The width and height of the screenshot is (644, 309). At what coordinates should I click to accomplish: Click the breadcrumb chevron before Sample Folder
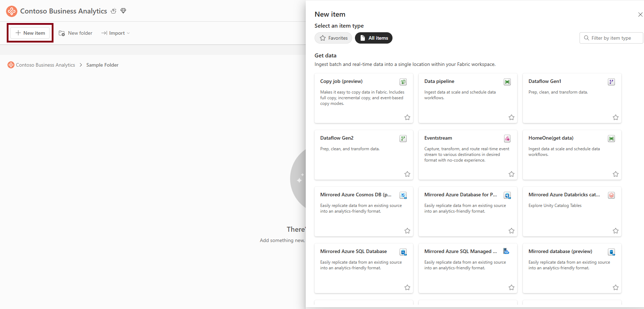tap(81, 65)
